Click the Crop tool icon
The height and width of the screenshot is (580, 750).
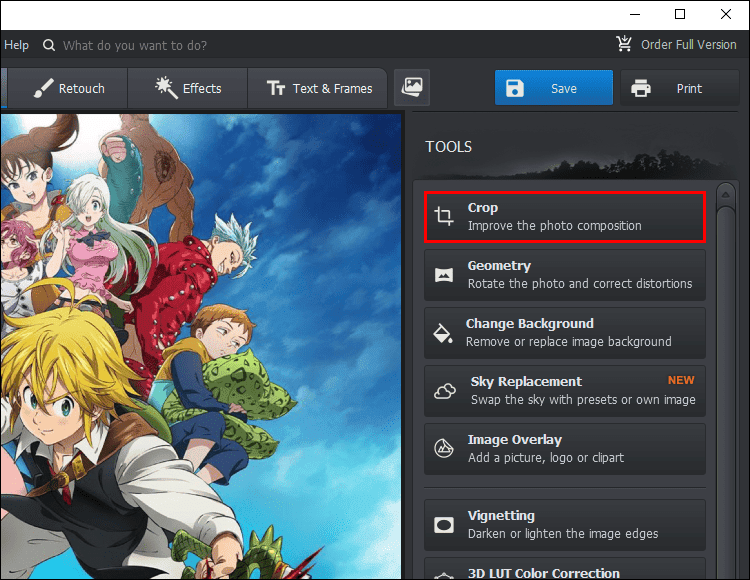[443, 216]
